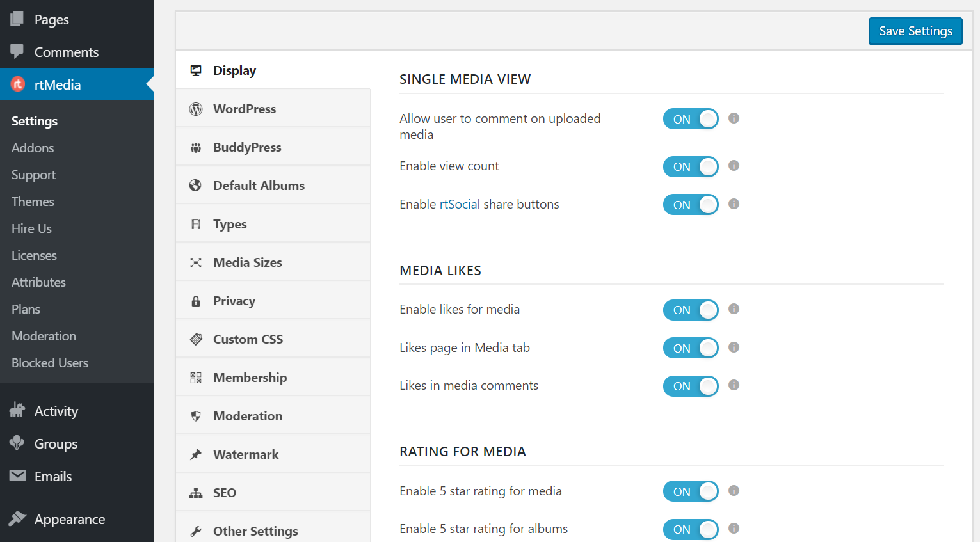The width and height of the screenshot is (980, 542).
Task: Click the Custom CSS brush icon
Action: point(196,339)
